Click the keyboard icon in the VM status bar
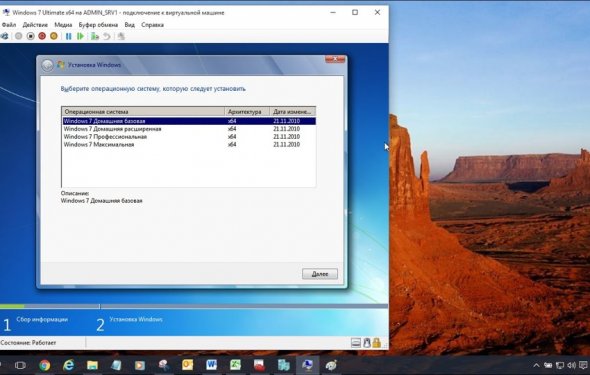Screen dimensions: 590x375 tap(356, 343)
